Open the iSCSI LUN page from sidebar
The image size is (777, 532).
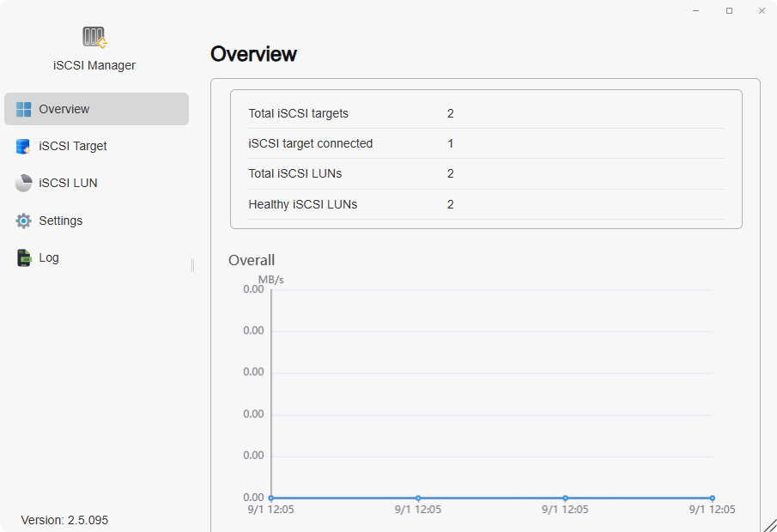point(69,183)
